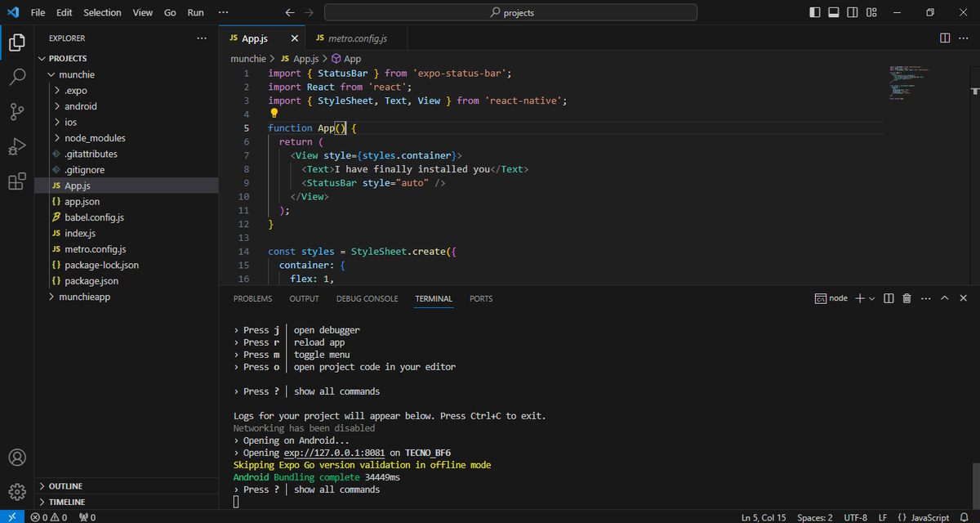Show more menu items ellipsis
This screenshot has height=523, width=980.
click(x=224, y=12)
